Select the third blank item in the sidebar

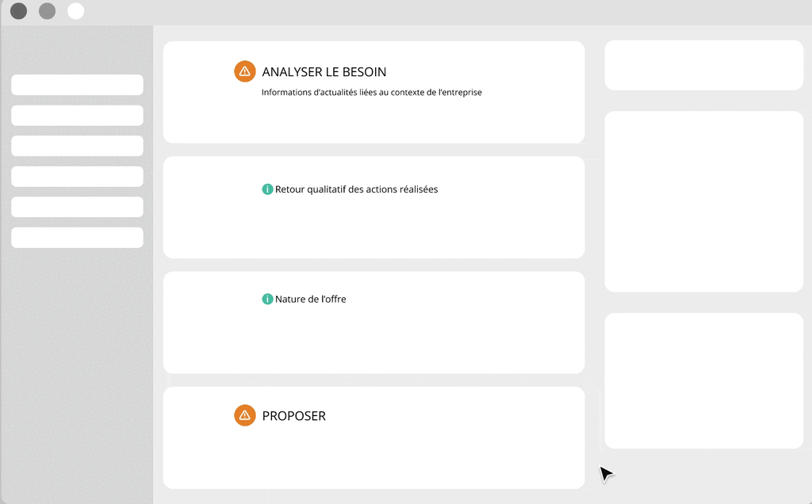[x=77, y=146]
